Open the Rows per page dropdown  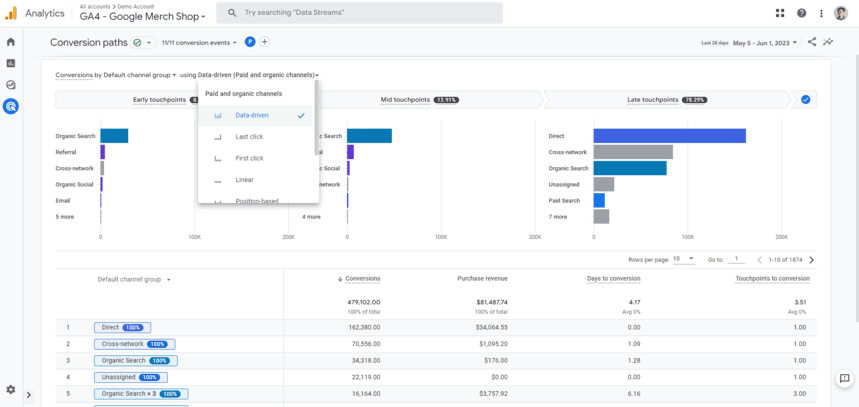click(x=684, y=259)
